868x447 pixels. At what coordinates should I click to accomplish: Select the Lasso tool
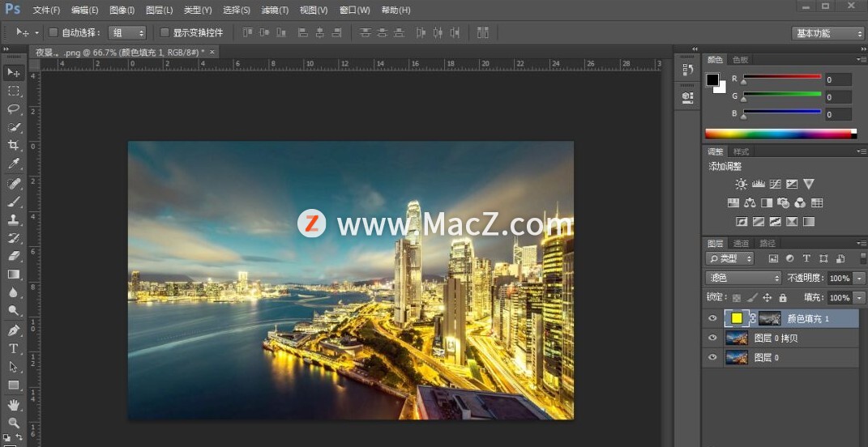pyautogui.click(x=14, y=109)
